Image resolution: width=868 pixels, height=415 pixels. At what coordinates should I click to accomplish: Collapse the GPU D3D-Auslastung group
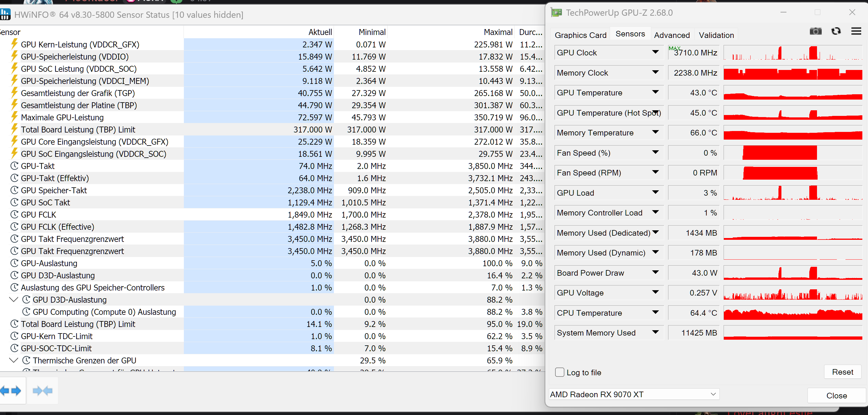(13, 299)
